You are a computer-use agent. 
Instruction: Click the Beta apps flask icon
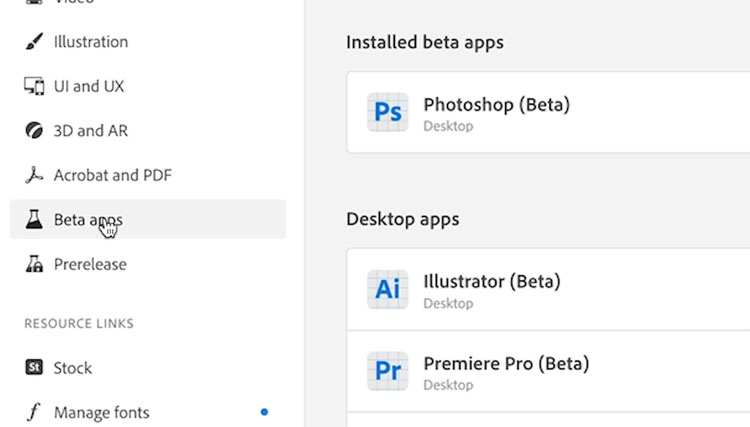click(34, 219)
